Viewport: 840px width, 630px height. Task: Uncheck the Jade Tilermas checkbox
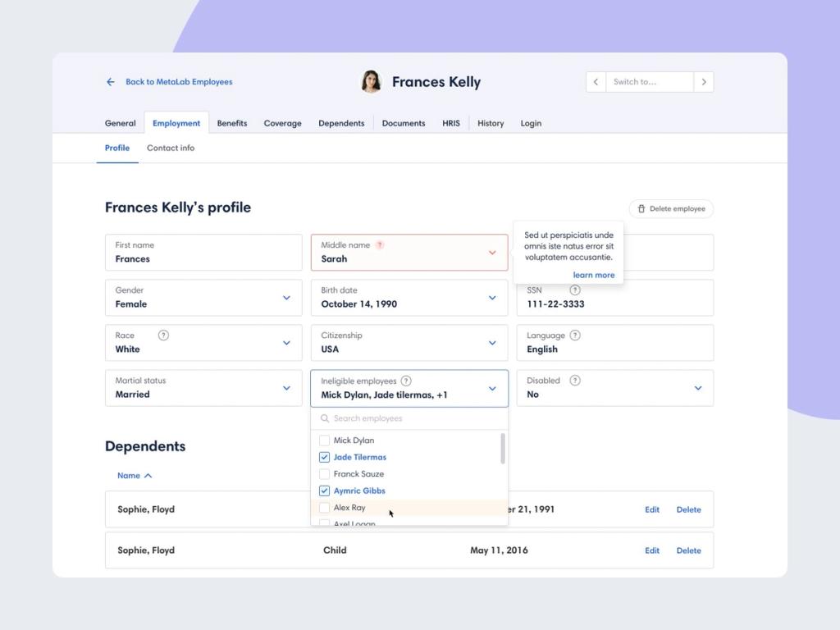click(324, 457)
